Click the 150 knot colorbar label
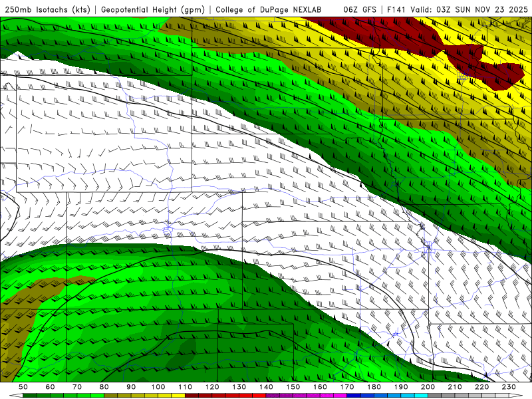532x399 pixels. point(293,387)
